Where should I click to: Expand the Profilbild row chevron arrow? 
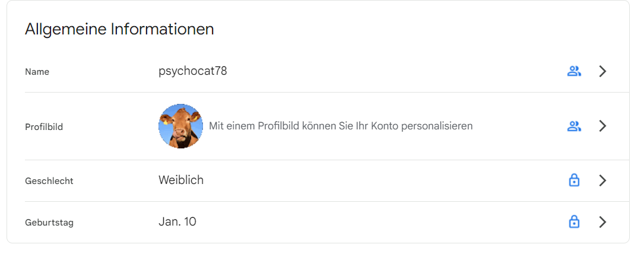602,126
